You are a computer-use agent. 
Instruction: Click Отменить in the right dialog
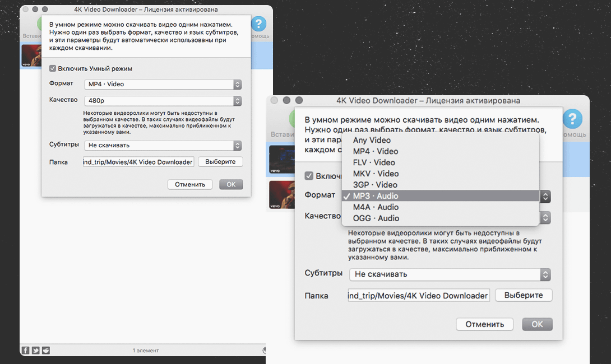(484, 324)
